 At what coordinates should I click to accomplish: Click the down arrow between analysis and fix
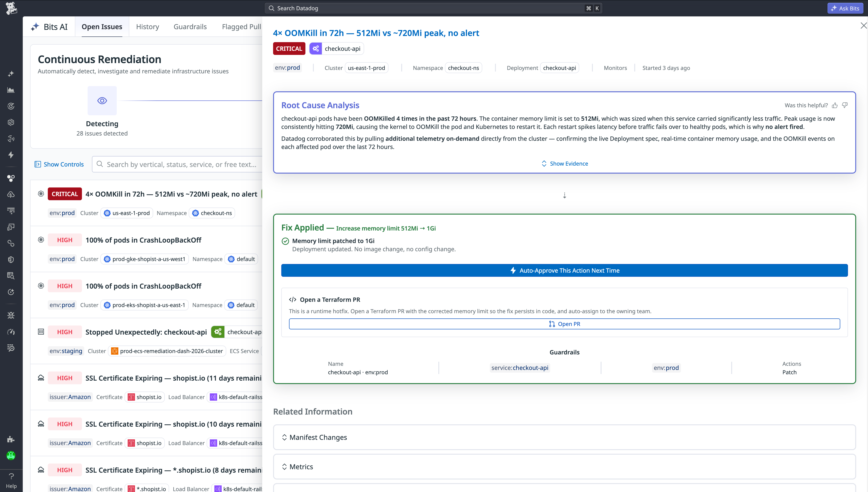(564, 195)
